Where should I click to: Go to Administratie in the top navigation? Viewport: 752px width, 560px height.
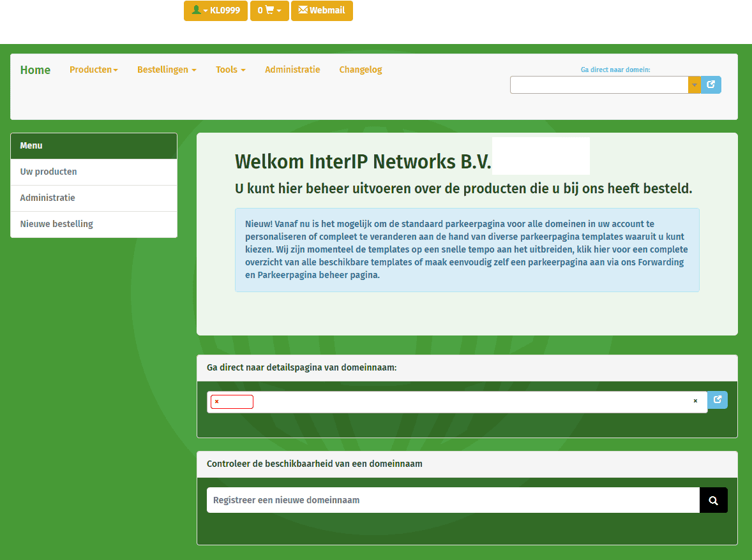point(292,70)
